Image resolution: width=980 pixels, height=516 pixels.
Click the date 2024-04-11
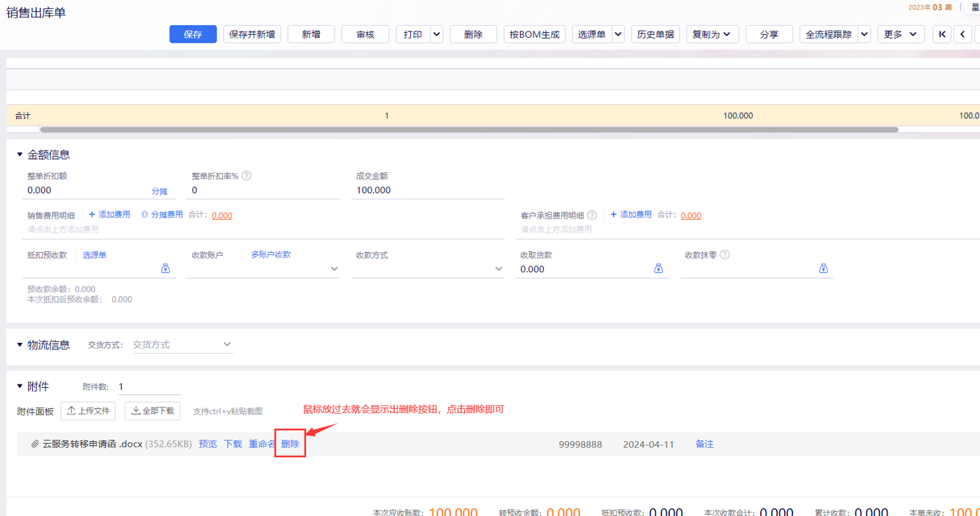click(x=648, y=445)
